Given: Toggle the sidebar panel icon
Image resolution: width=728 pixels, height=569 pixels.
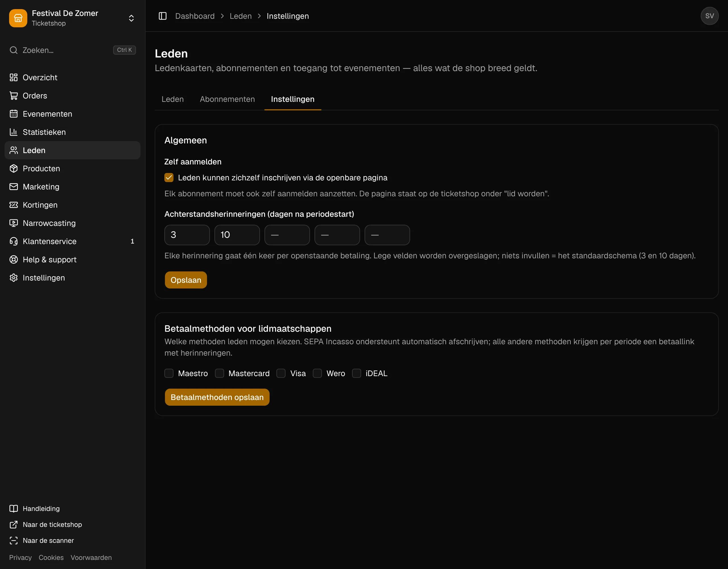Looking at the screenshot, I should pos(163,16).
